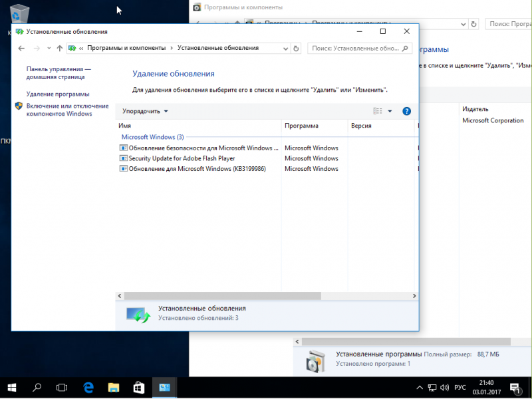
Task: Click 'Установленные обновления' breadcrumb segment
Action: point(218,48)
